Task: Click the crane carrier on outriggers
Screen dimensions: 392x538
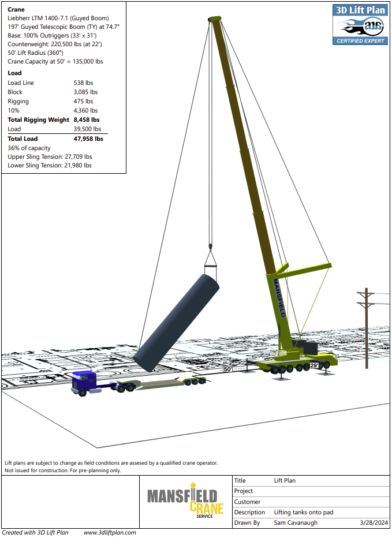Action: [x=296, y=363]
